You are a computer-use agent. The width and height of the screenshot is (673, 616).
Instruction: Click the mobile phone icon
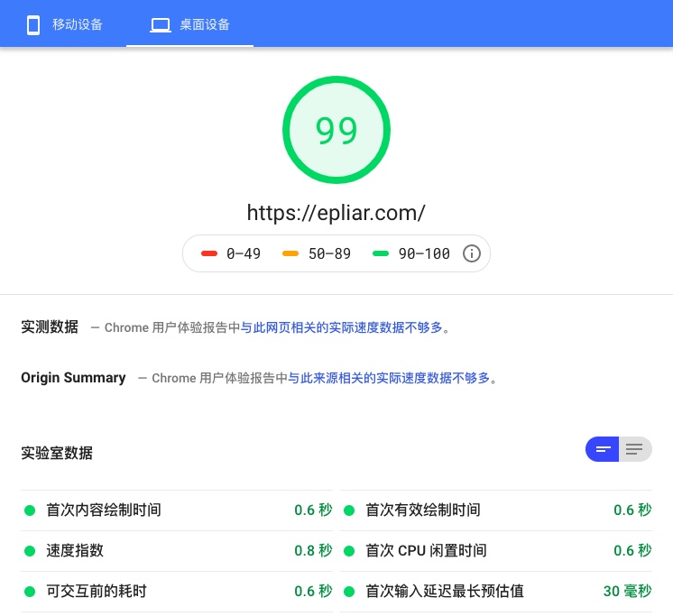tap(33, 25)
